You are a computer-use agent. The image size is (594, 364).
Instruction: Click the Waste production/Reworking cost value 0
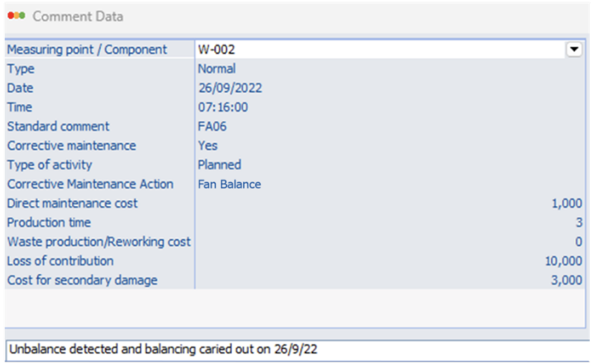tap(578, 242)
